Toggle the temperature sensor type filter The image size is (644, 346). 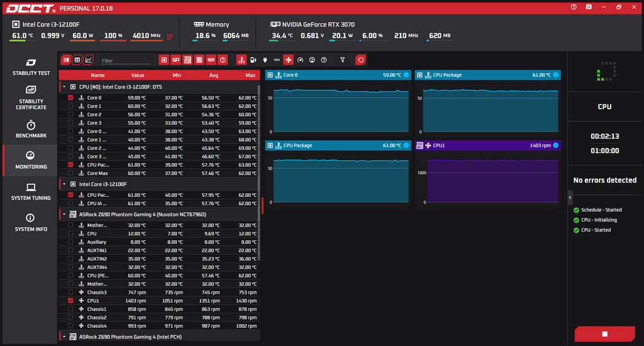(x=241, y=60)
